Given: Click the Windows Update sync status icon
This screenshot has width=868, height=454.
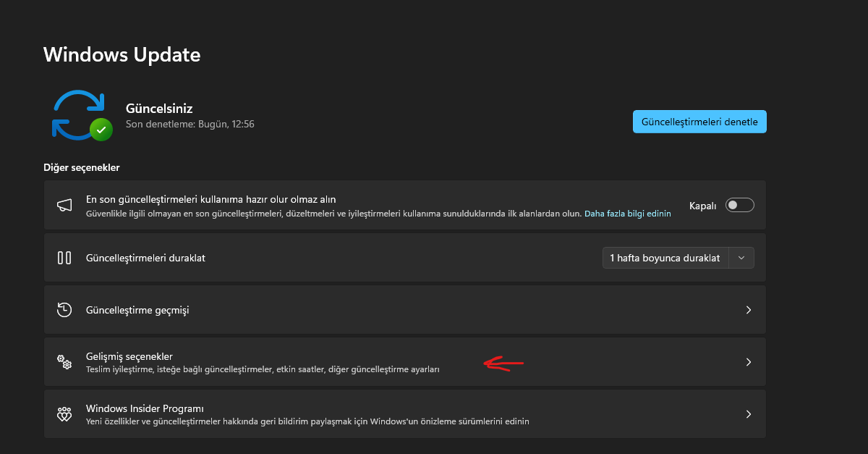Looking at the screenshot, I should pyautogui.click(x=82, y=116).
